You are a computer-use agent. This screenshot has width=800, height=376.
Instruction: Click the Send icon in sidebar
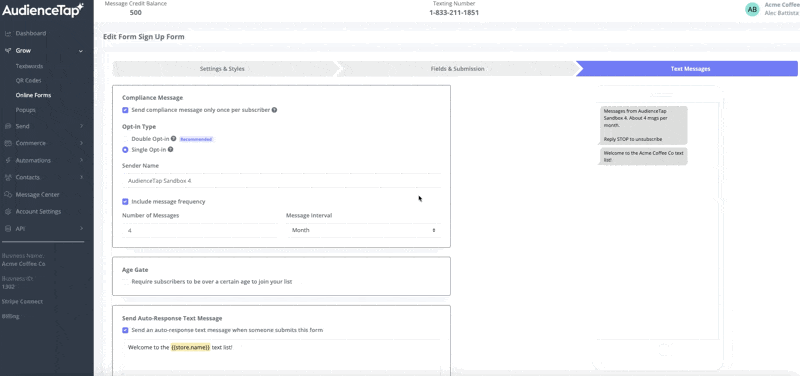(8, 126)
